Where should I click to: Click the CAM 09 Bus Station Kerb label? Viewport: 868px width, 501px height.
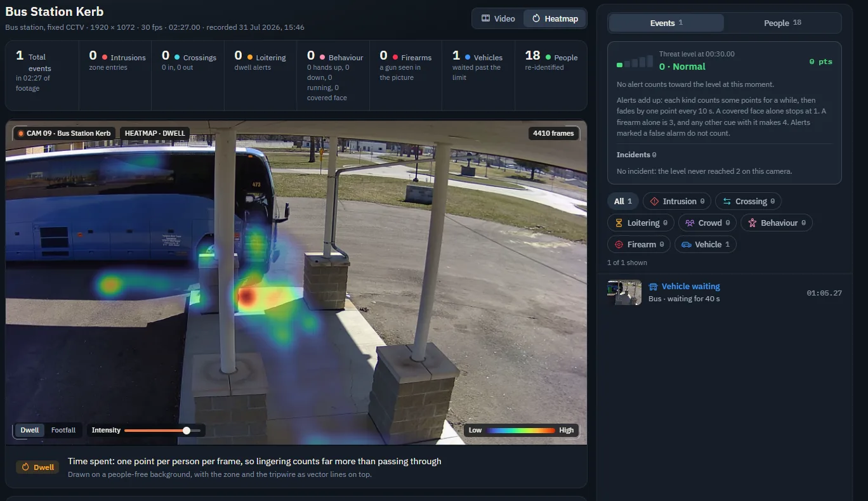tap(64, 133)
